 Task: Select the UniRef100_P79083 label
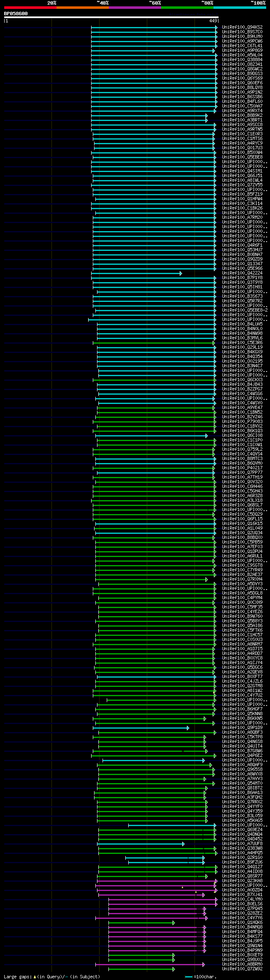pos(242,421)
